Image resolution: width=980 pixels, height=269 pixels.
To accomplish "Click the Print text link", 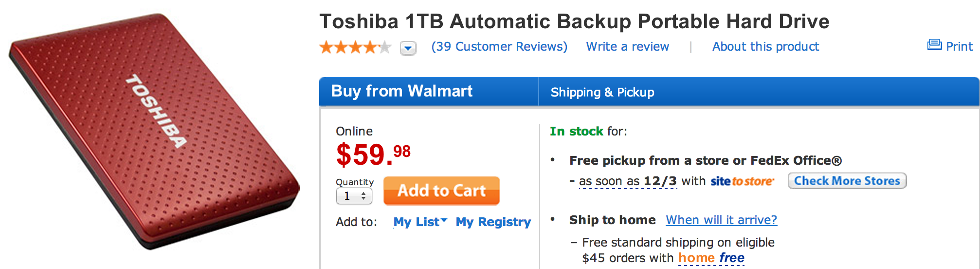I will pyautogui.click(x=959, y=46).
